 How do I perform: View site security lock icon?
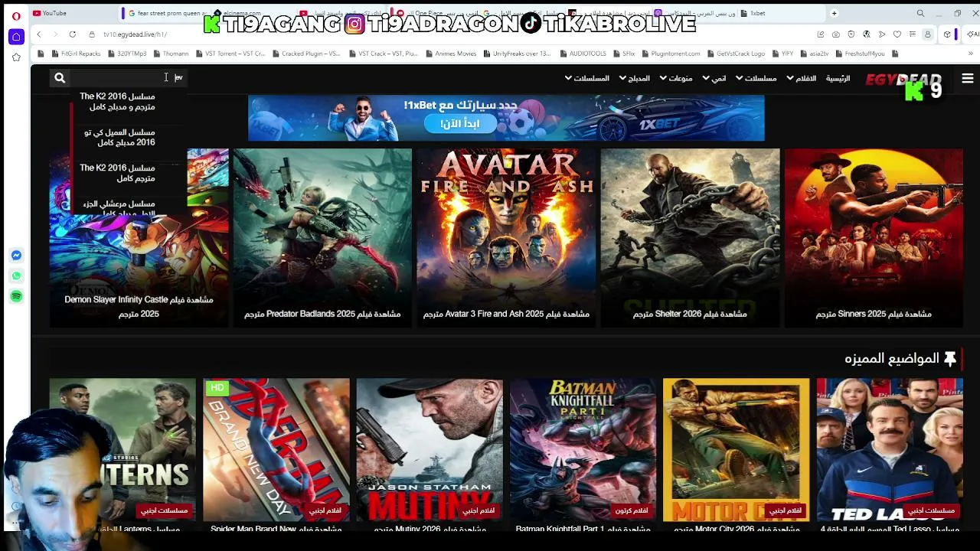(92, 34)
